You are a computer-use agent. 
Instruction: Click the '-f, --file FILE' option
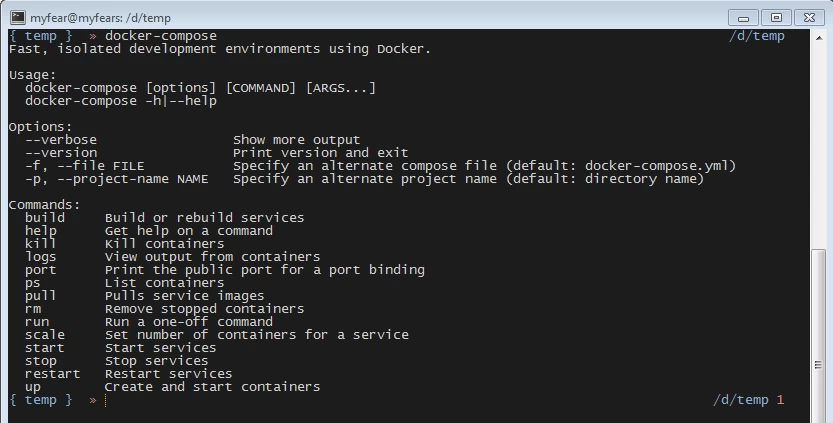(x=84, y=166)
